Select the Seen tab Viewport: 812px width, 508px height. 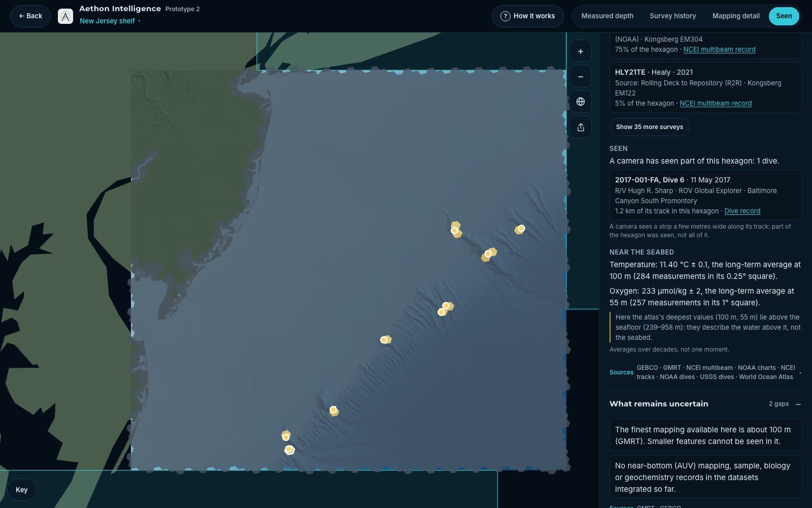point(784,16)
